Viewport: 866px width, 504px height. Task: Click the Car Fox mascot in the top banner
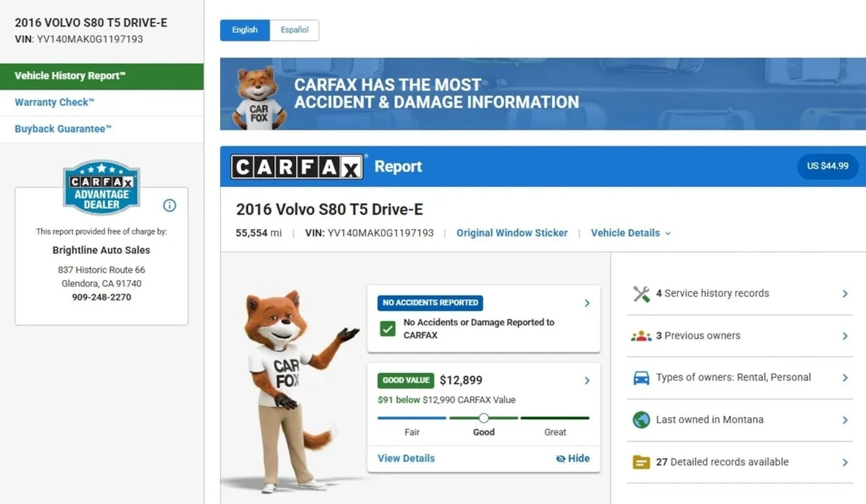259,98
